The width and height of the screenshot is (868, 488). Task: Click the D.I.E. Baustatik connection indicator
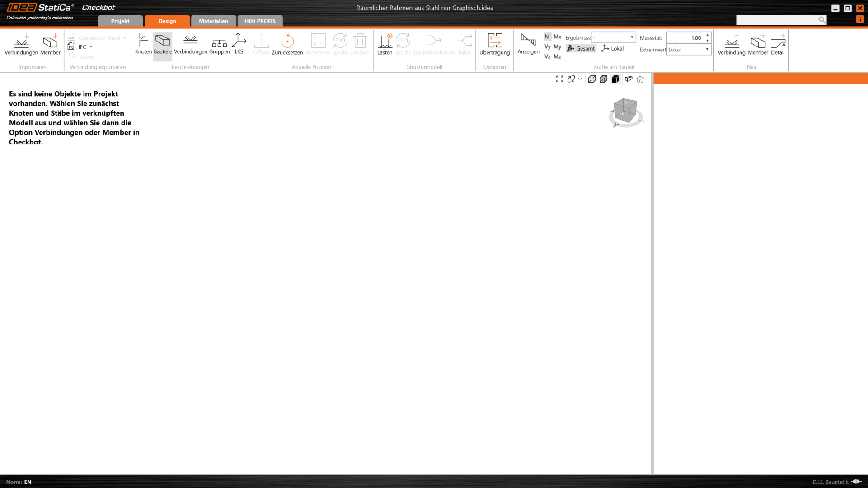click(837, 482)
